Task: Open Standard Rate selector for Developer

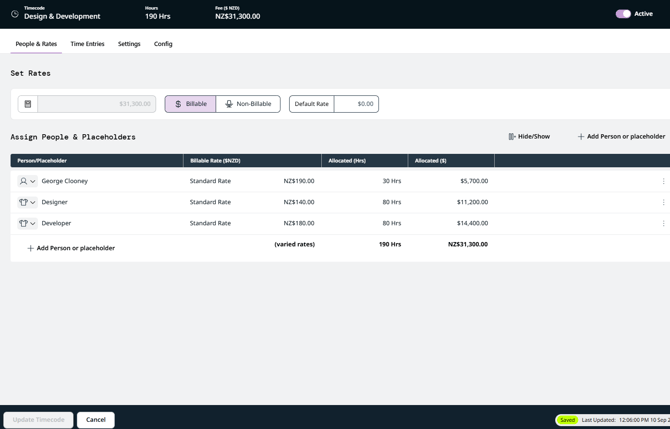Action: pyautogui.click(x=210, y=223)
